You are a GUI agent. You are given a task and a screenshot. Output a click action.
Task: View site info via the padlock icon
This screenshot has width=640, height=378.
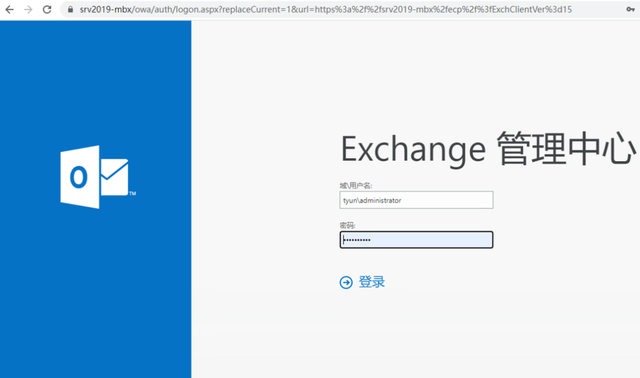point(71,9)
